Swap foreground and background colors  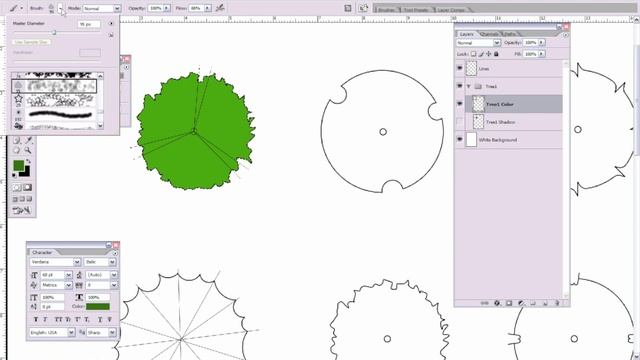tap(28, 162)
